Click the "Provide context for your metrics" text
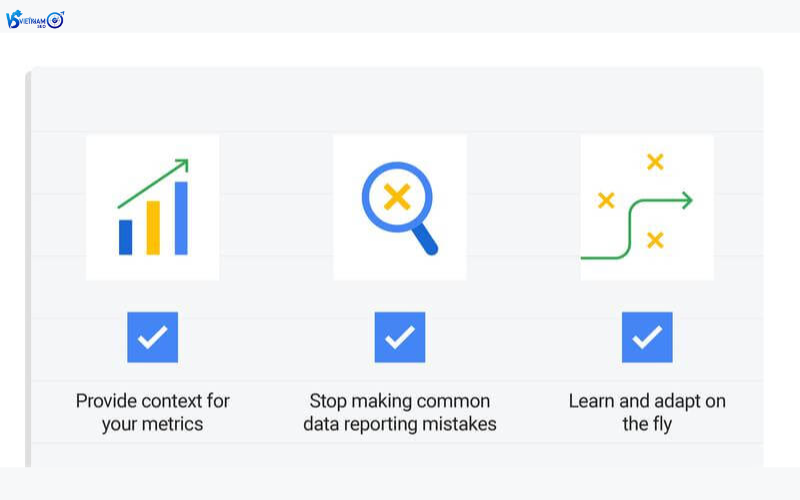This screenshot has height=500, width=800. [152, 412]
